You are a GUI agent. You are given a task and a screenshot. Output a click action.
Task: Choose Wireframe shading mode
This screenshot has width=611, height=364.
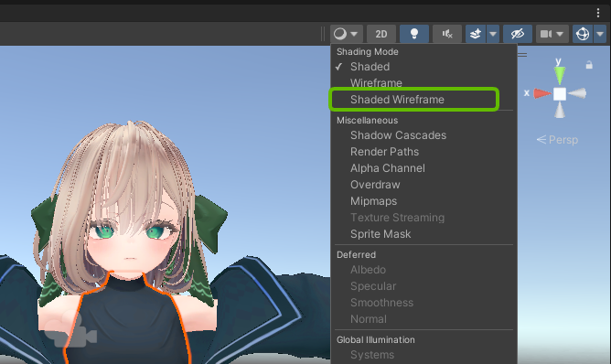pos(376,83)
